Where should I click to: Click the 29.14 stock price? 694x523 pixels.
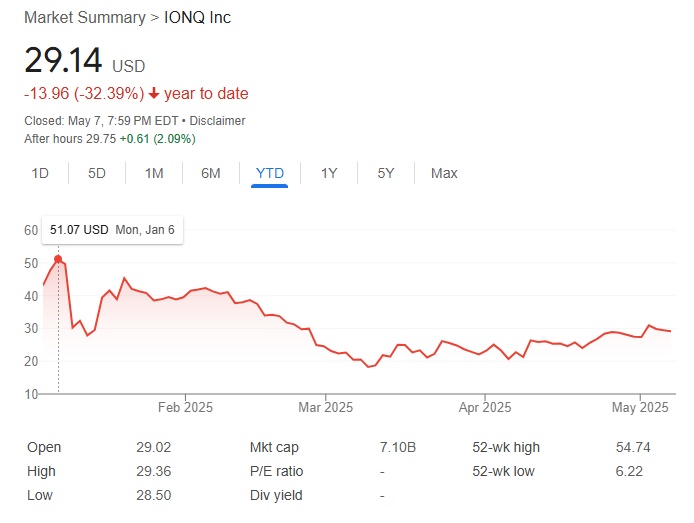click(63, 61)
